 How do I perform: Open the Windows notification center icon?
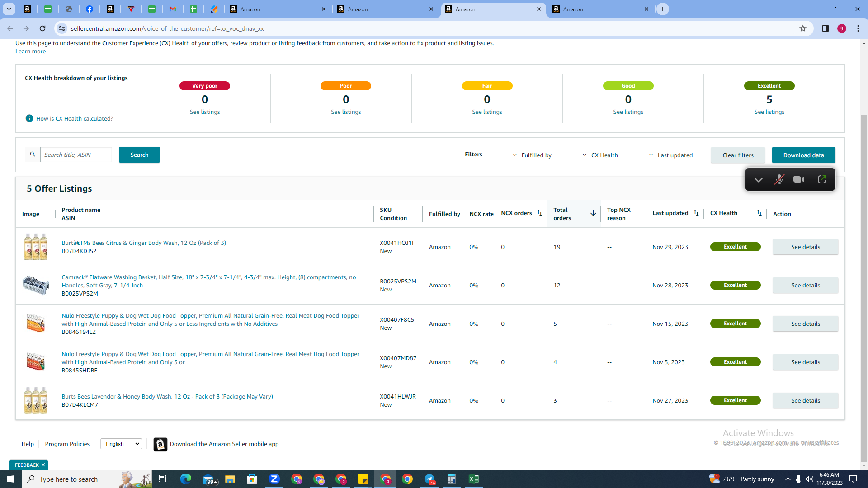tap(854, 479)
